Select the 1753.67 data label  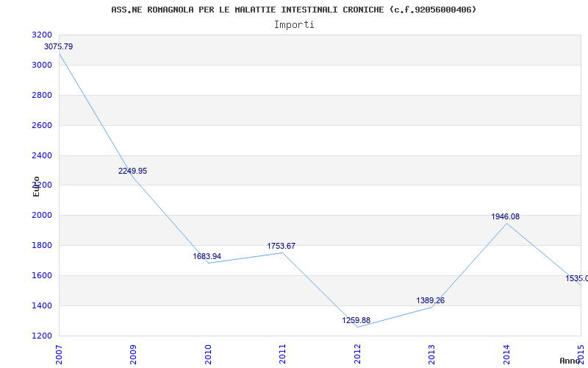(282, 246)
